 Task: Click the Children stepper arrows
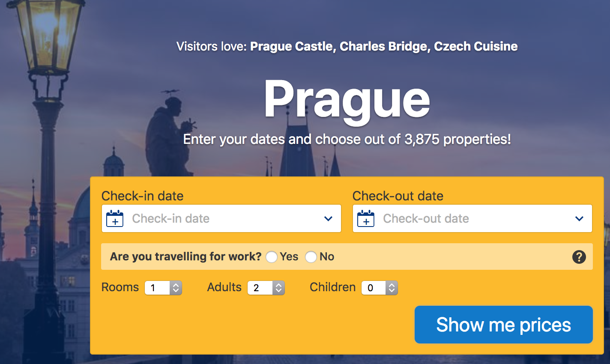click(x=392, y=288)
